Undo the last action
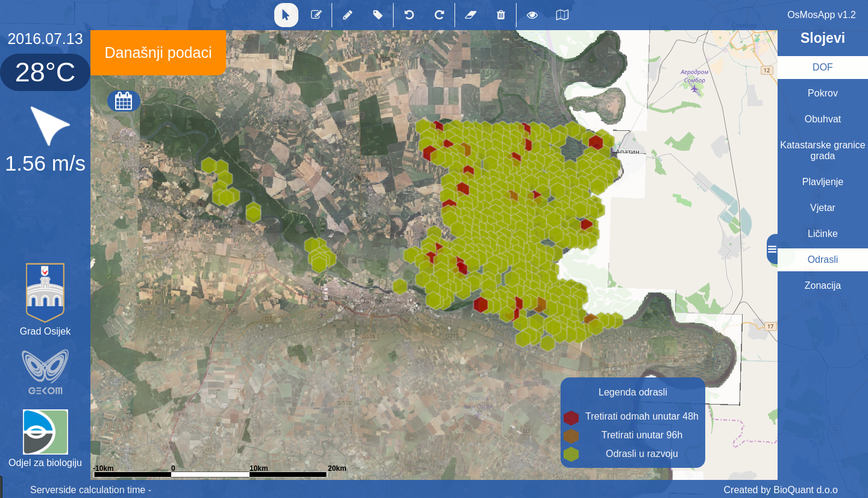The image size is (868, 498). tap(409, 15)
